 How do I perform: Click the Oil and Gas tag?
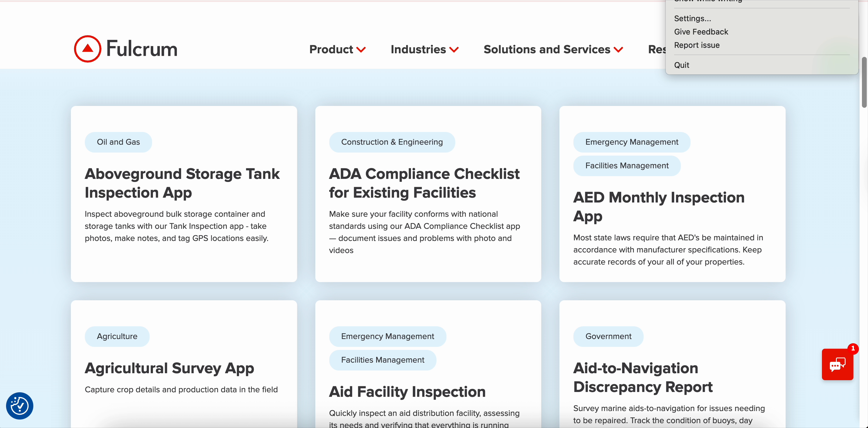coord(118,142)
